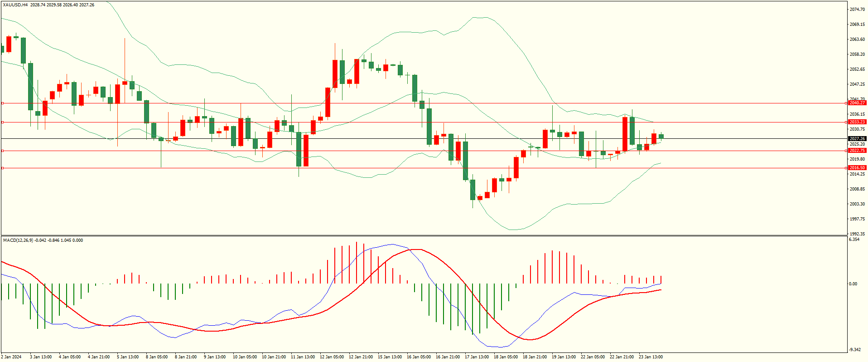868x362 pixels.
Task: Click the 2033.23 price level label
Action: pos(857,122)
